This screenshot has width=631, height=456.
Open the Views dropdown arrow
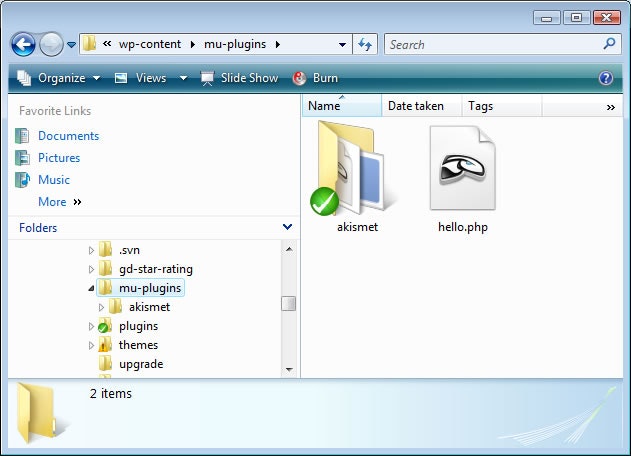tap(183, 78)
